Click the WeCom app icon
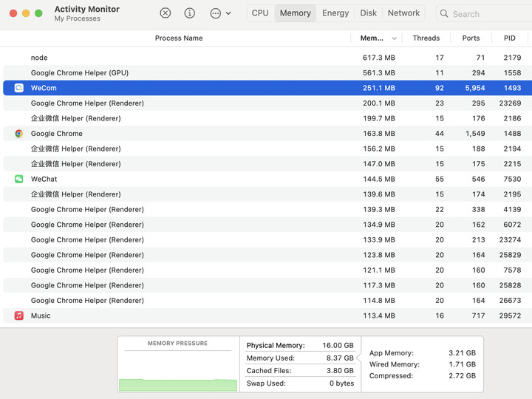The image size is (532, 399). (19, 88)
